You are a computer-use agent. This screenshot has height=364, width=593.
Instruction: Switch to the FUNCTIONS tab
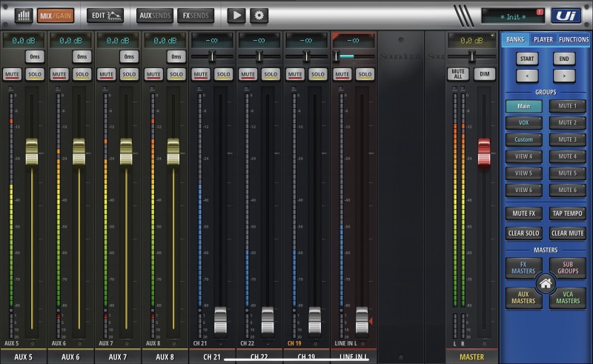tap(574, 39)
